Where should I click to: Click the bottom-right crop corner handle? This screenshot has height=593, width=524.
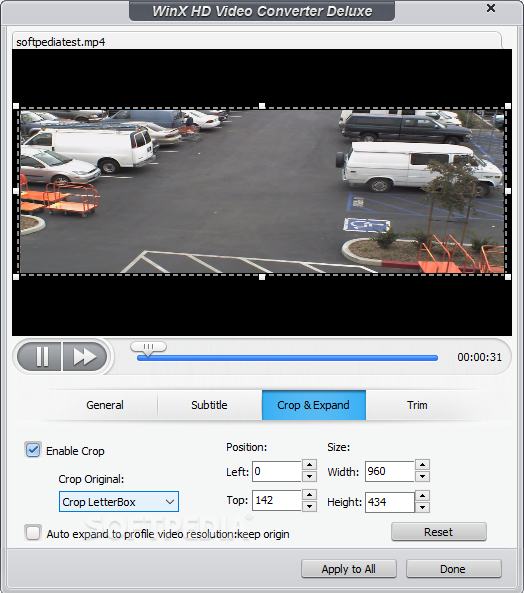(x=508, y=277)
